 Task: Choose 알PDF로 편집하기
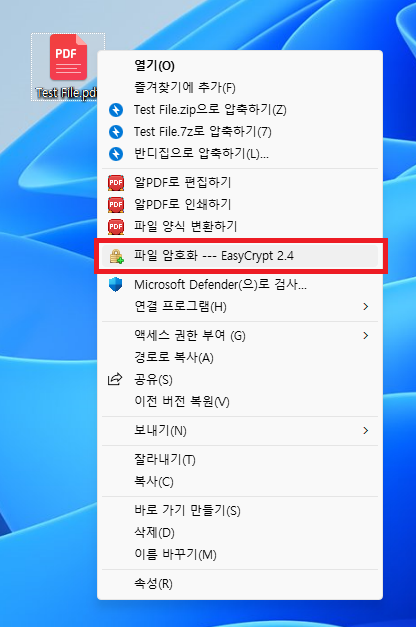pyautogui.click(x=240, y=183)
